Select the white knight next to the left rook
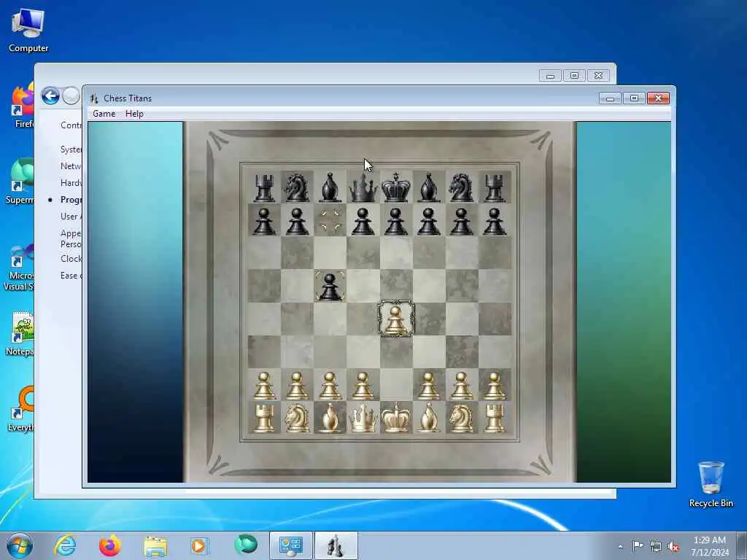The image size is (747, 560). coord(297,418)
